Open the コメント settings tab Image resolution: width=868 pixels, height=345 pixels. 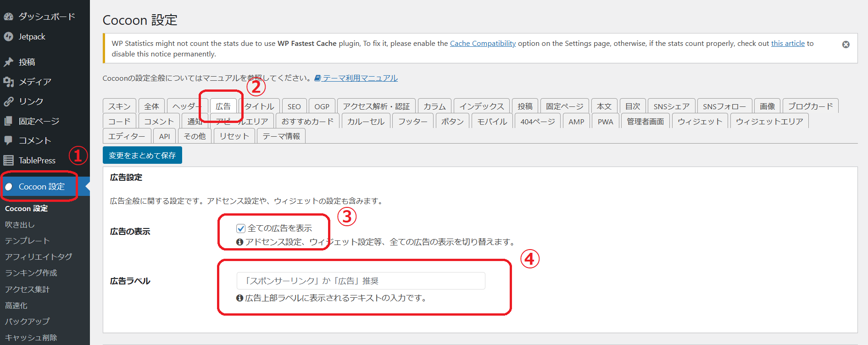point(159,121)
